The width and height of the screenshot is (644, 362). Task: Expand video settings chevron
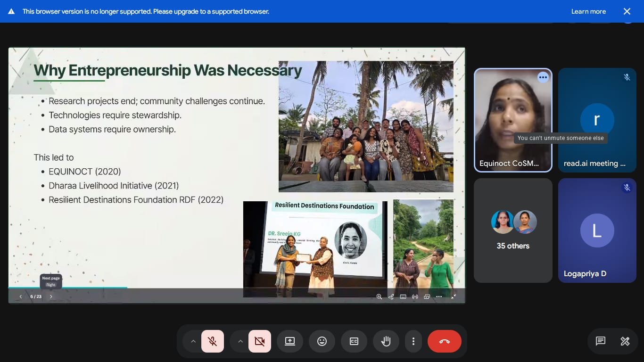pyautogui.click(x=240, y=341)
